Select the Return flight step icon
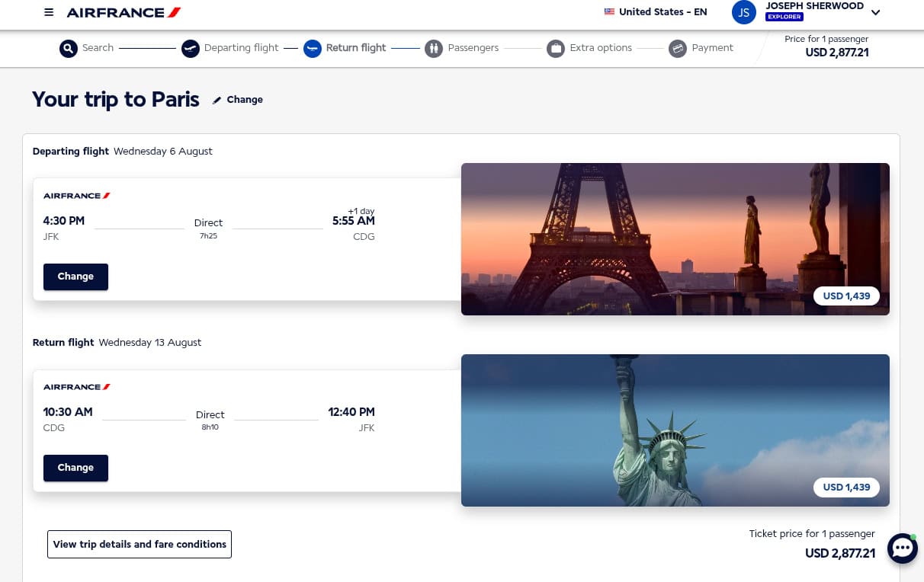Image resolution: width=924 pixels, height=582 pixels. coord(312,48)
